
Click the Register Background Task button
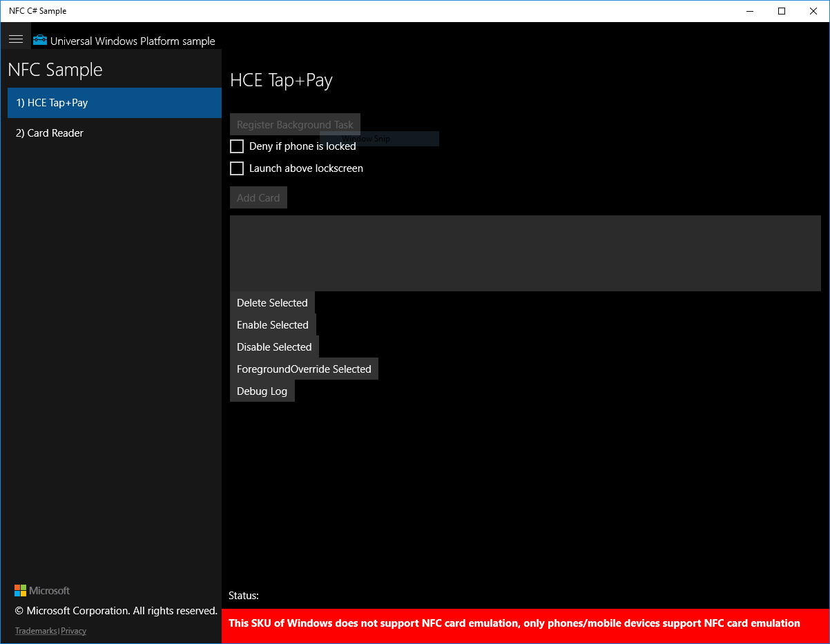294,124
